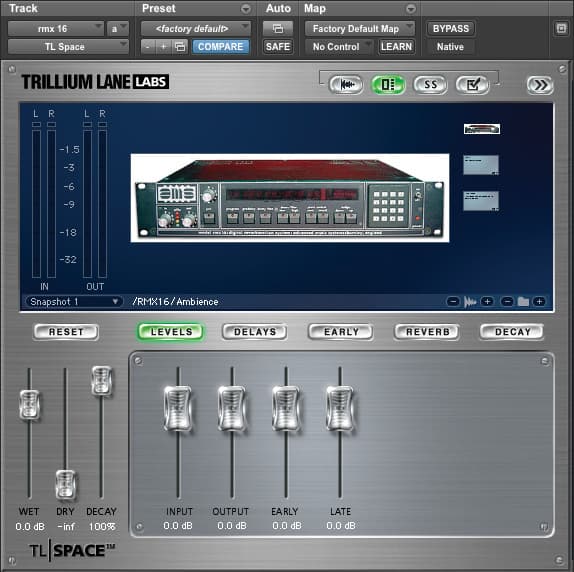Image resolution: width=574 pixels, height=572 pixels.
Task: Click the minus icon beside the folder
Action: click(x=507, y=302)
